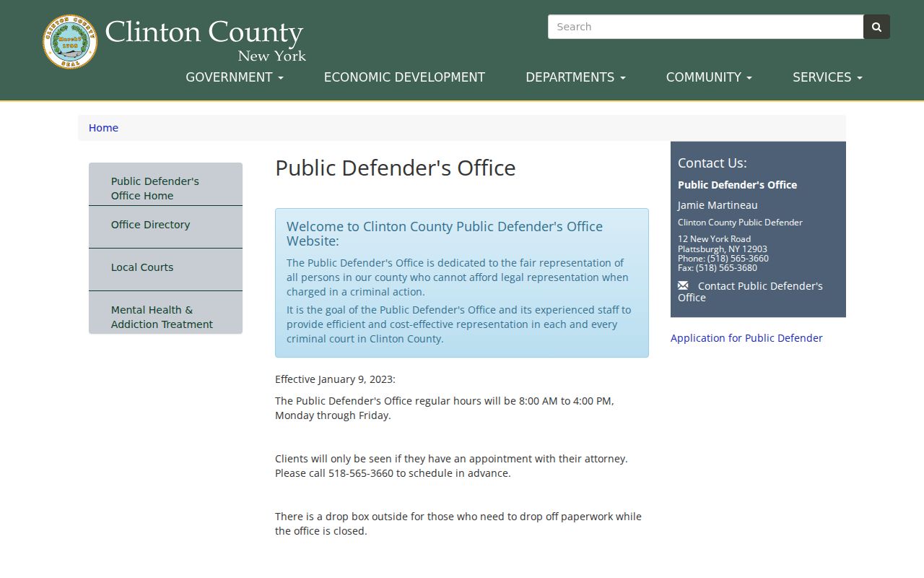Click the 'Contact Us:' heading
The width and height of the screenshot is (924, 578).
pos(712,163)
